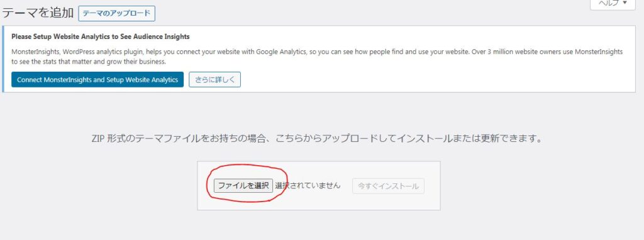Open the さらに詳しく learn more link
Image resolution: width=644 pixels, height=240 pixels.
pos(215,80)
